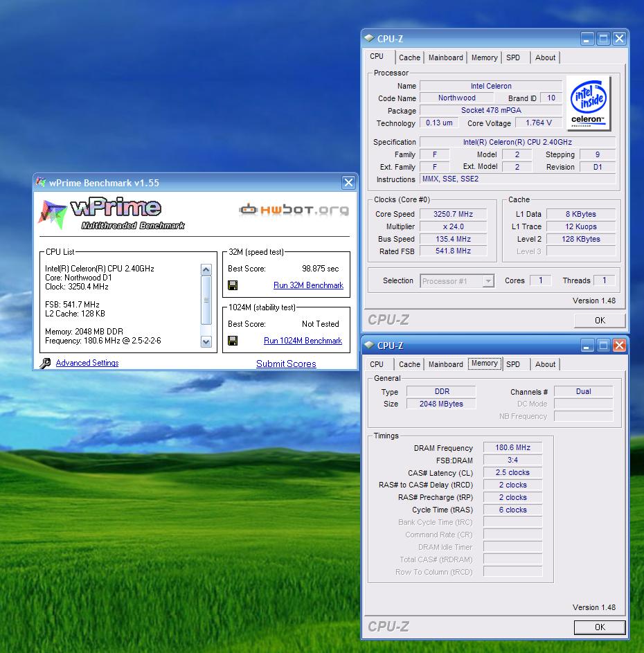Switch to CPU tab in bottom CPU-Z
Viewport: 644px width, 653px height.
(x=377, y=364)
